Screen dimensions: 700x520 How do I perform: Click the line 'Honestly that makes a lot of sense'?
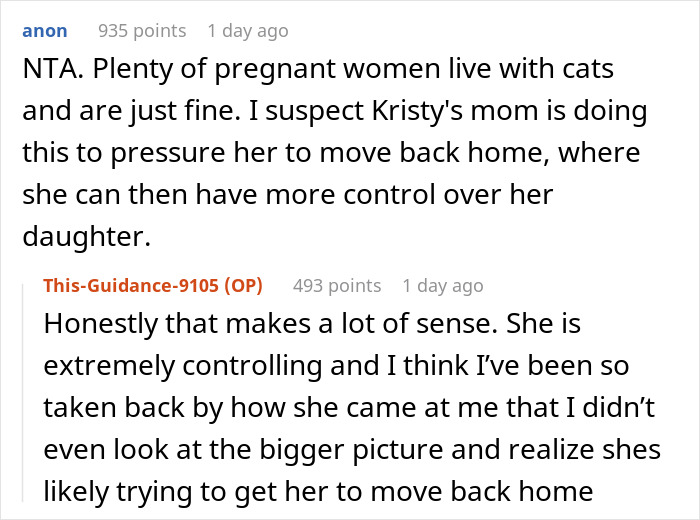(x=311, y=326)
